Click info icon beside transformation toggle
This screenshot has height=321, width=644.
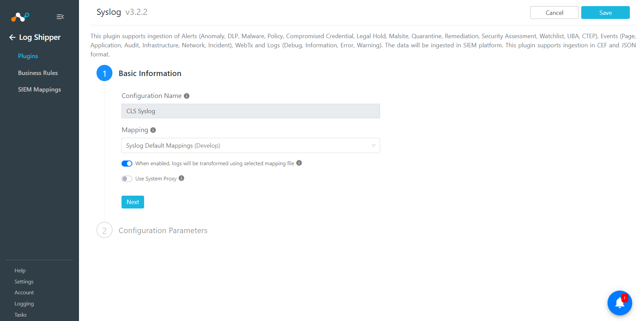pyautogui.click(x=299, y=163)
